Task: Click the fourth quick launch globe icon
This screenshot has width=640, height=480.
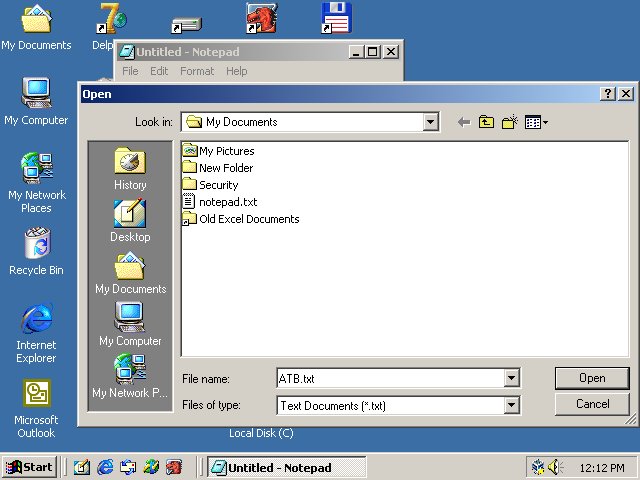Action: point(151,467)
